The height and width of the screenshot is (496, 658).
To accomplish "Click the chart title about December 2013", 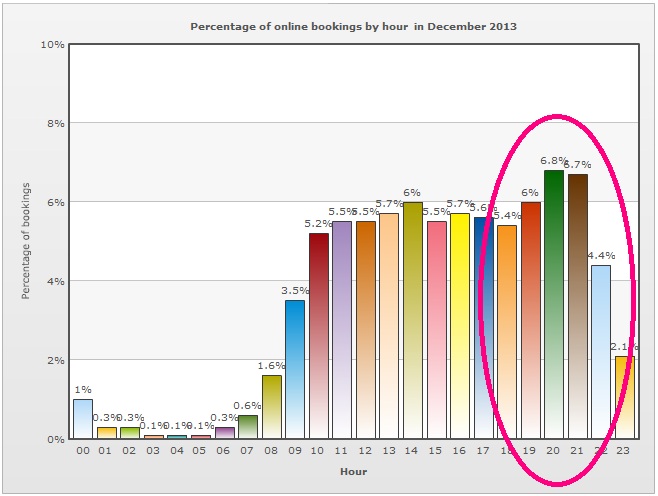I will [x=354, y=26].
